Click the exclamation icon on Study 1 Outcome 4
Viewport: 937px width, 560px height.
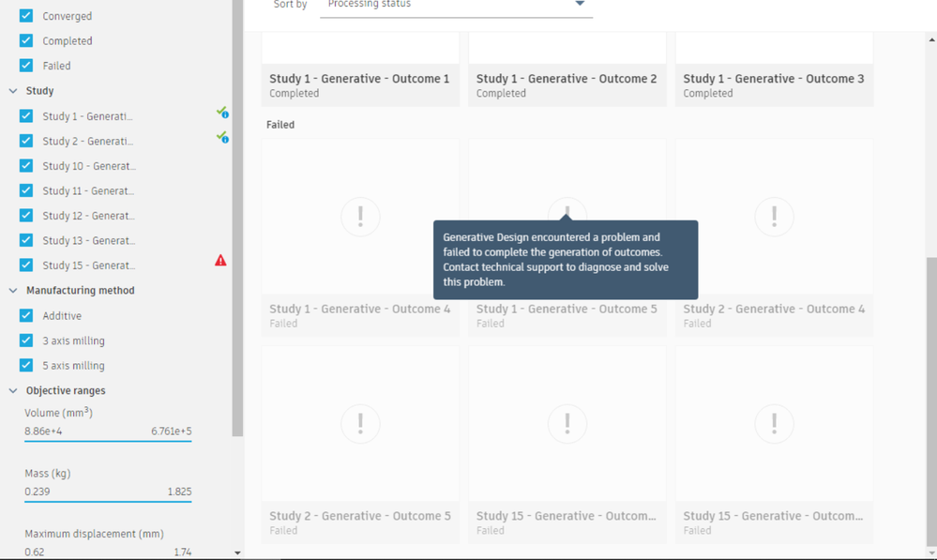coord(360,217)
